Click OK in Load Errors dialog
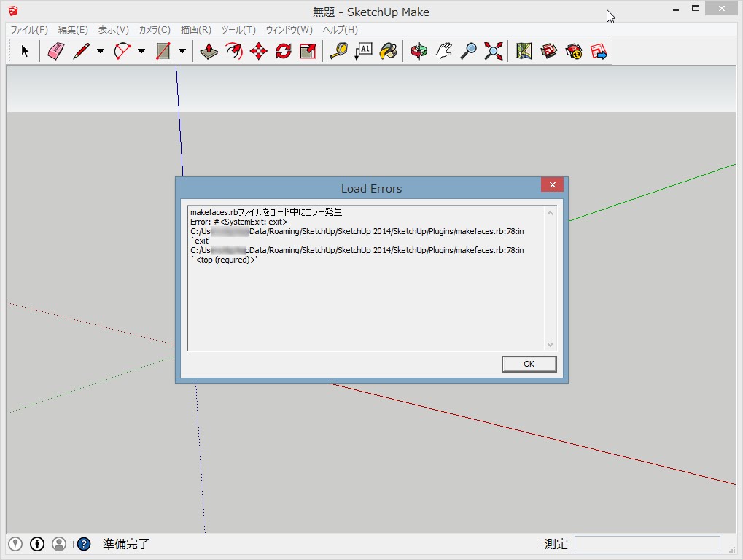 pyautogui.click(x=529, y=364)
